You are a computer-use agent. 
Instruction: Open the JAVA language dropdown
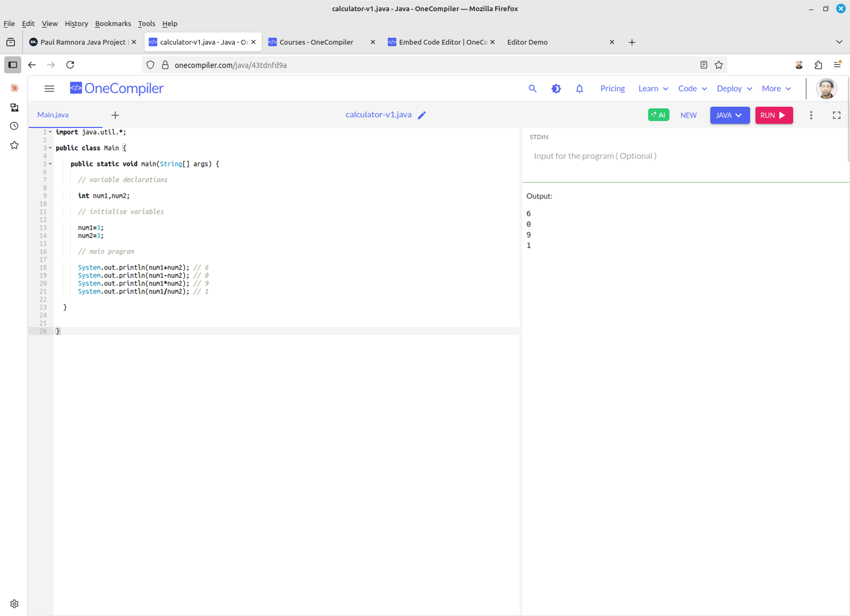pyautogui.click(x=730, y=115)
